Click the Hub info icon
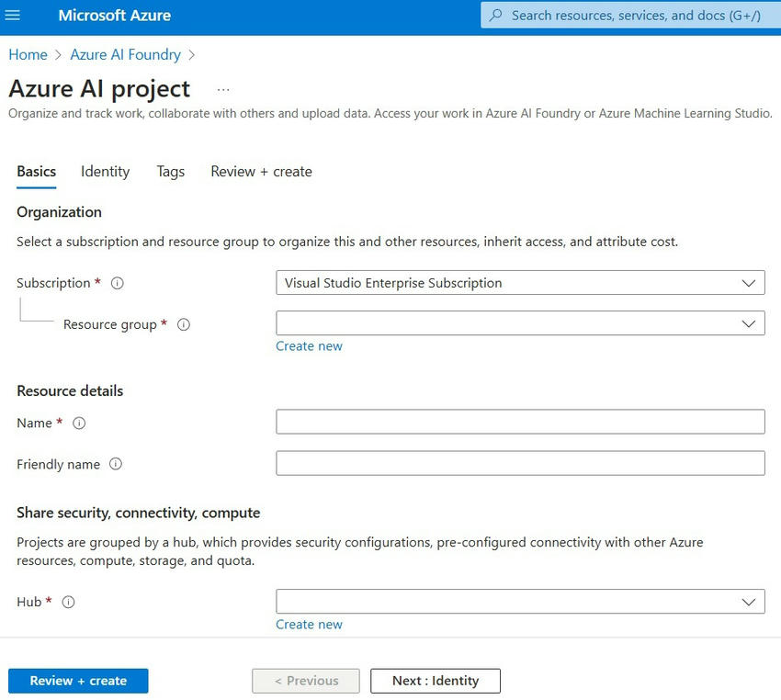Image resolution: width=781 pixels, height=700 pixels. tap(68, 602)
